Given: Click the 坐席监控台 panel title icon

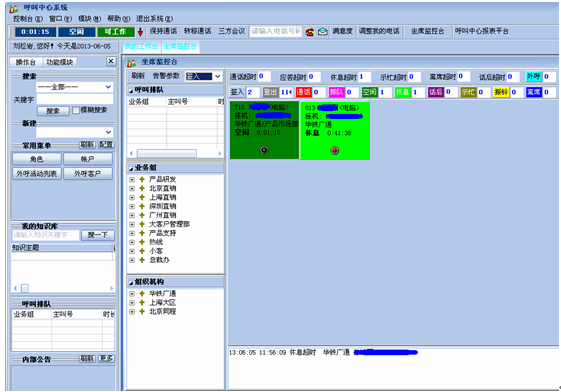Looking at the screenshot, I should pyautogui.click(x=131, y=63).
